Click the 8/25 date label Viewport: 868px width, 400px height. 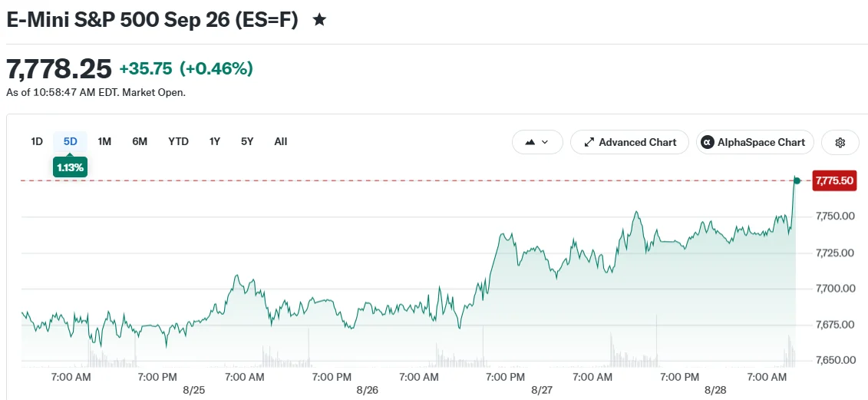coord(193,389)
